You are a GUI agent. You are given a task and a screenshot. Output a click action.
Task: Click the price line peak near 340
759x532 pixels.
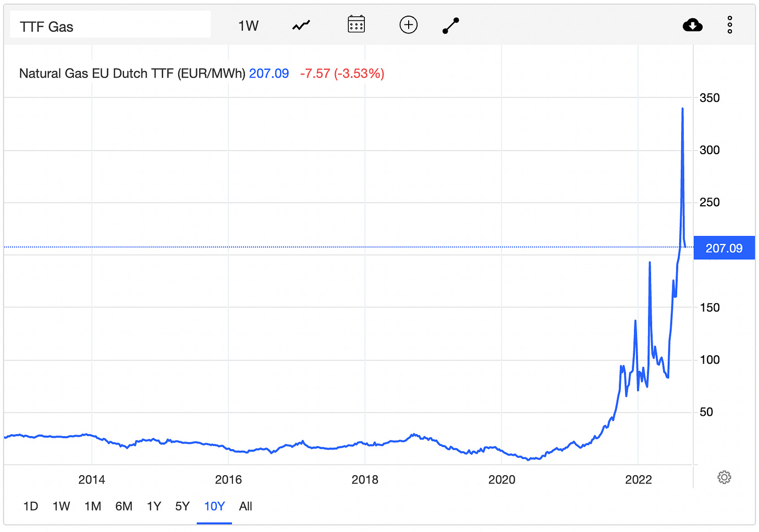coord(682,109)
